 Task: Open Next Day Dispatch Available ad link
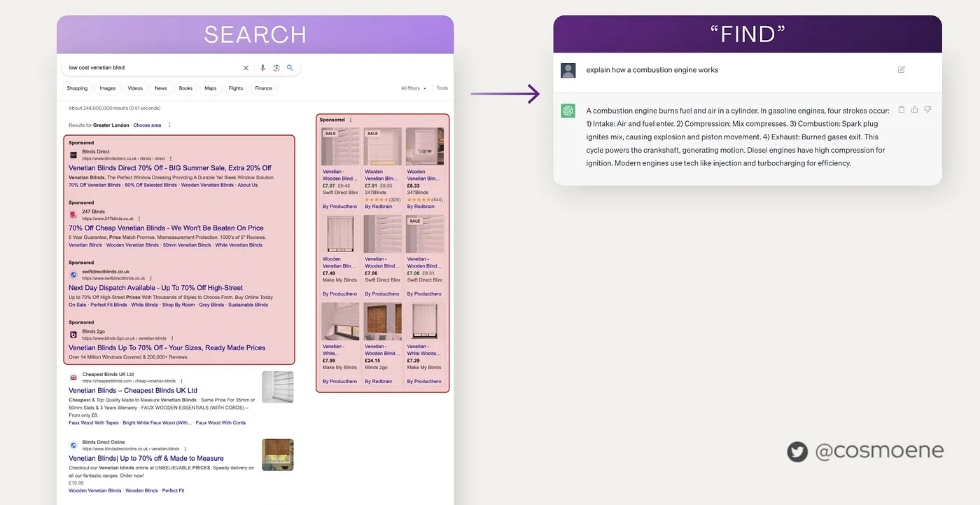pyautogui.click(x=156, y=288)
